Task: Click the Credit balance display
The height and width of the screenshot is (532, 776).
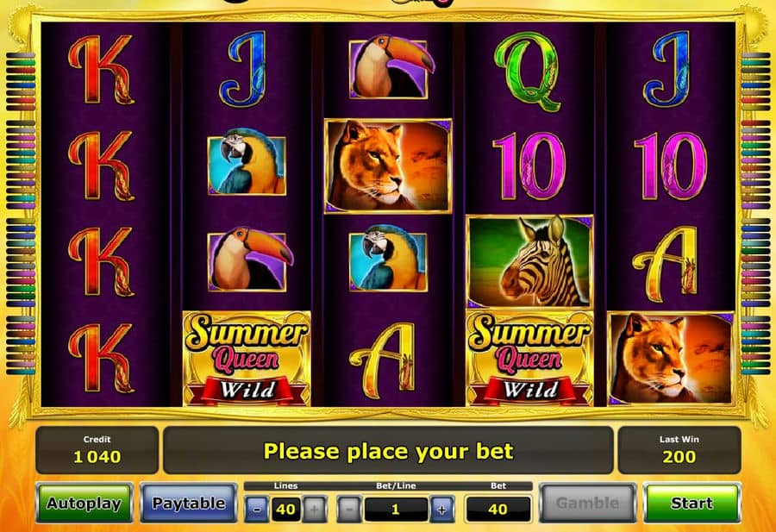Action: [x=97, y=450]
